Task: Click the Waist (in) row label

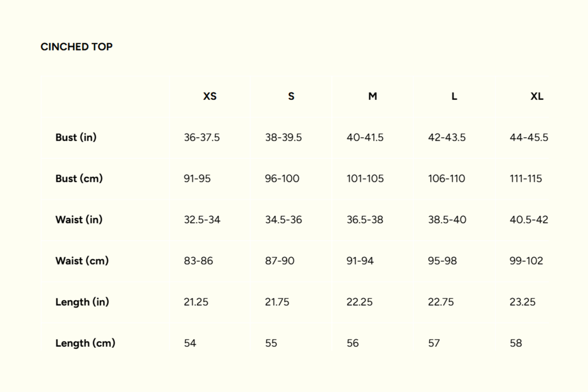Action: pos(79,220)
